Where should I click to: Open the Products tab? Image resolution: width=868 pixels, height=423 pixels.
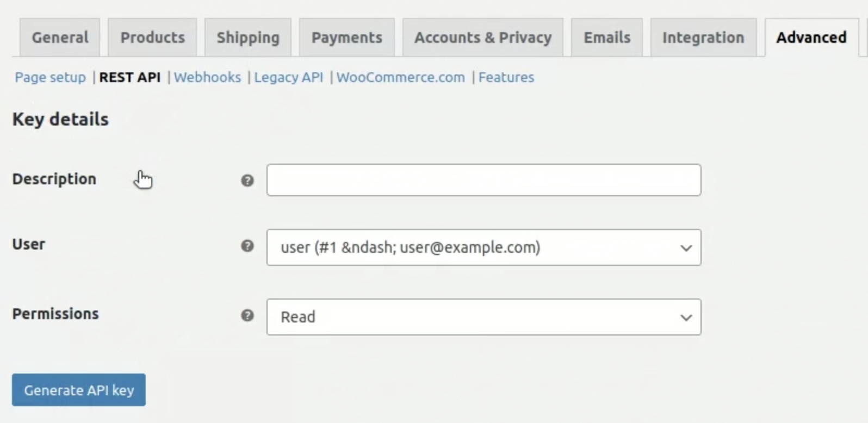point(152,38)
